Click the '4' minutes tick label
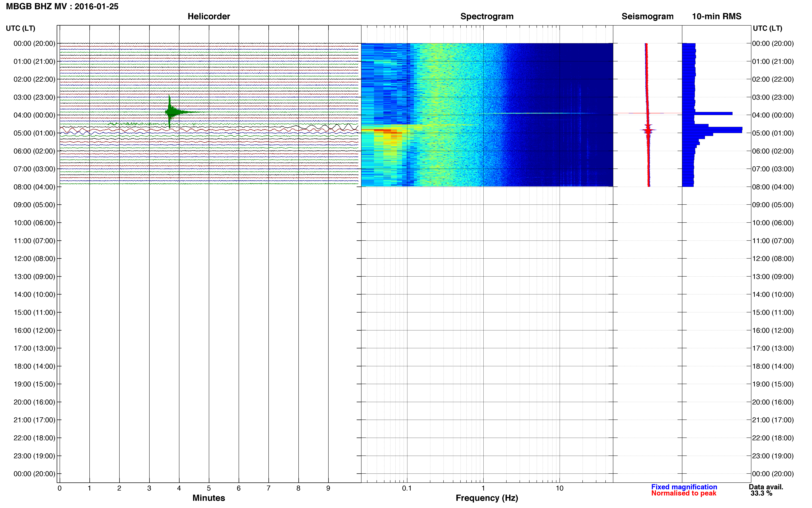This screenshot has height=508, width=812. (x=179, y=488)
